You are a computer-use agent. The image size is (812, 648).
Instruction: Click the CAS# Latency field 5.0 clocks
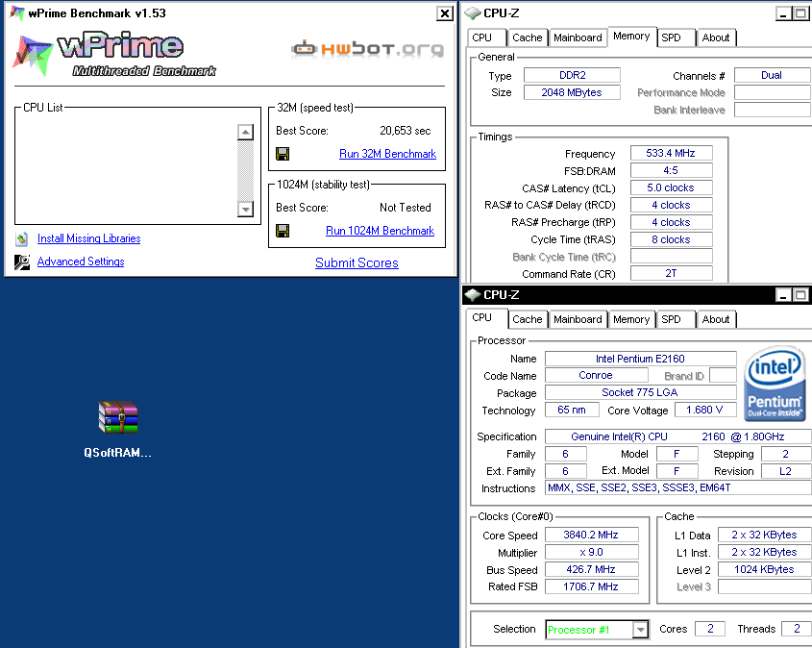671,188
